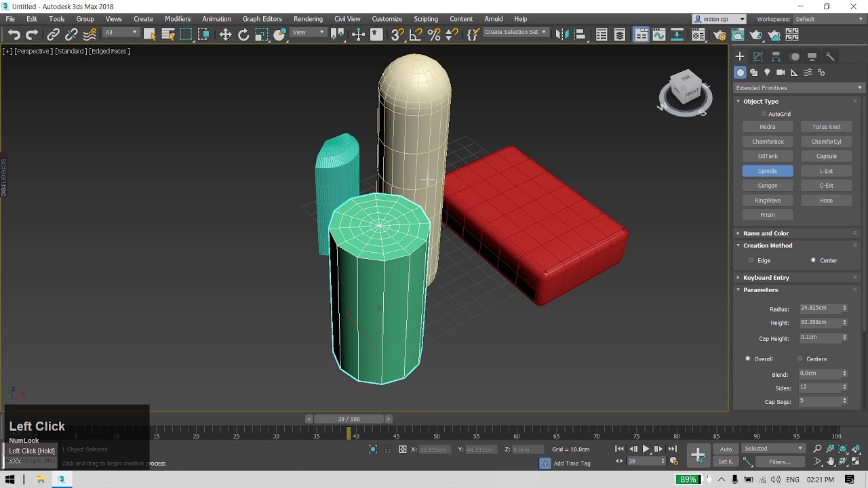Click the Undo arrow icon

pos(14,35)
